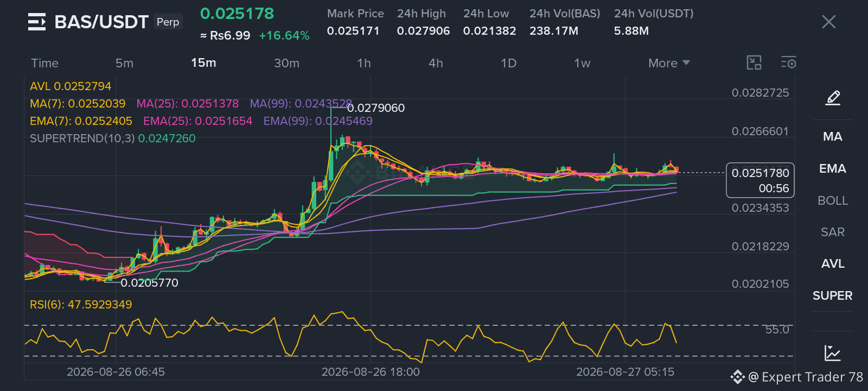The width and height of the screenshot is (868, 391).
Task: Expand the More timeframes dropdown
Action: point(669,63)
